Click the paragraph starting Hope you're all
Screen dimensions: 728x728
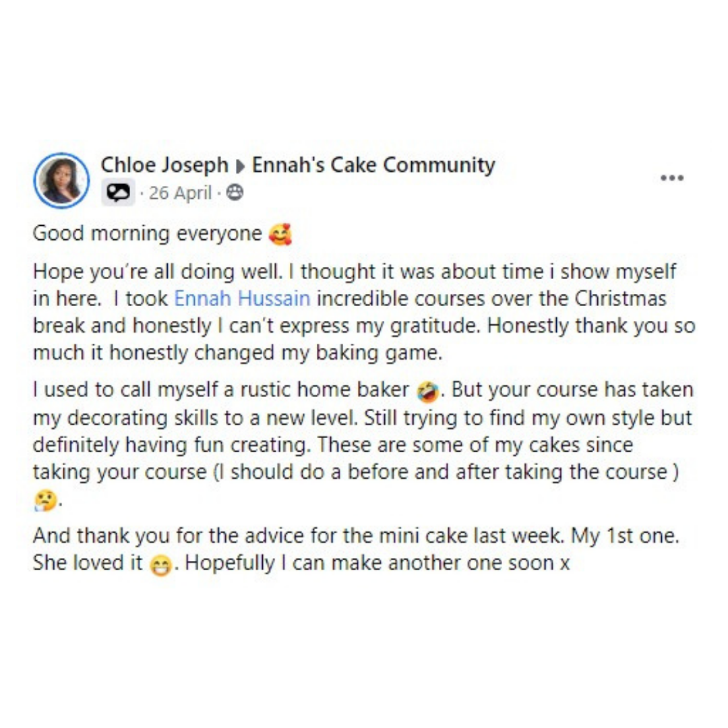[364, 312]
